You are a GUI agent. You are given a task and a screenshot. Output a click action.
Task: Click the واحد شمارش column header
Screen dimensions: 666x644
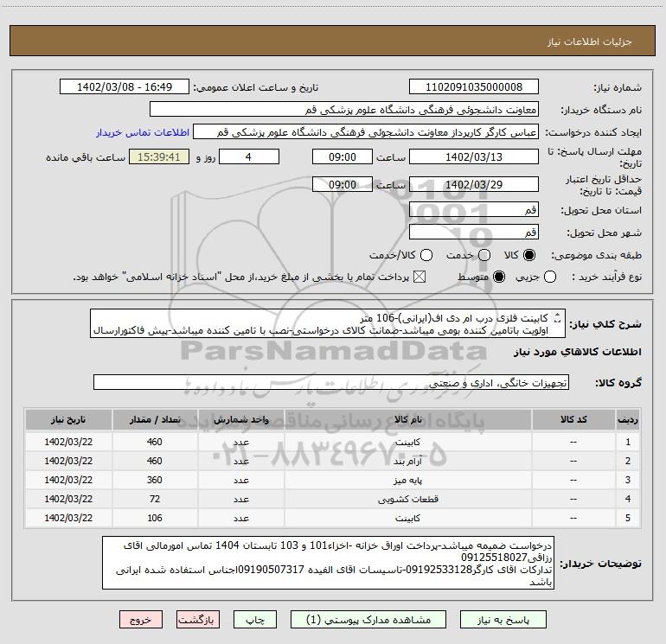point(240,419)
